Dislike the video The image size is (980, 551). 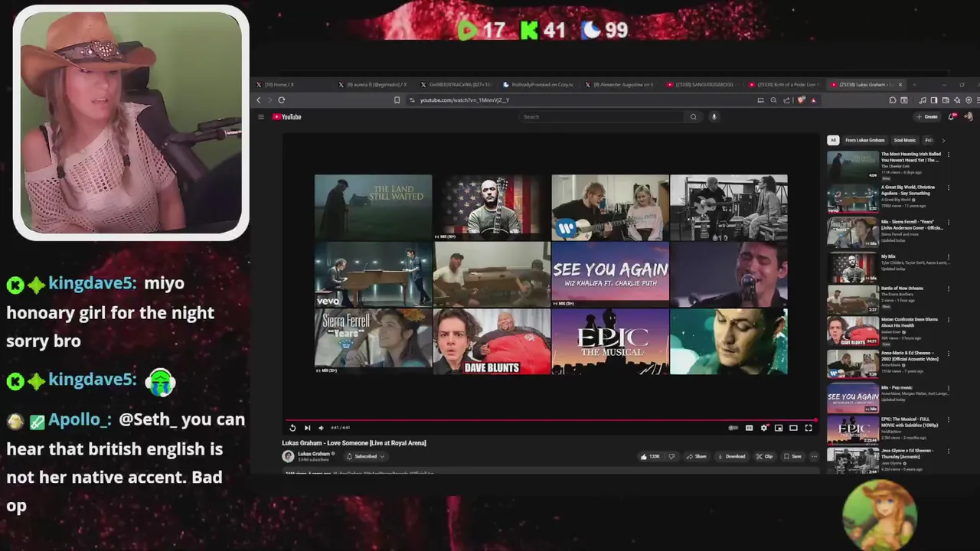[x=671, y=456]
